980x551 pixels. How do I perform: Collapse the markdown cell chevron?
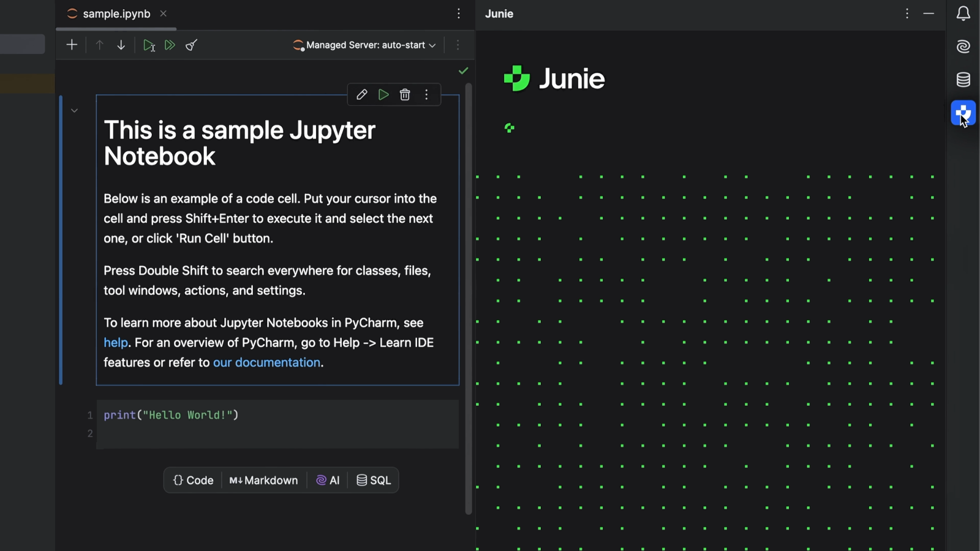point(74,111)
